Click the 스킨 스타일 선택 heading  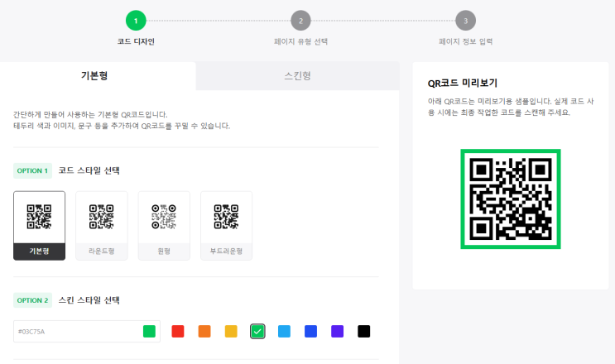89,300
